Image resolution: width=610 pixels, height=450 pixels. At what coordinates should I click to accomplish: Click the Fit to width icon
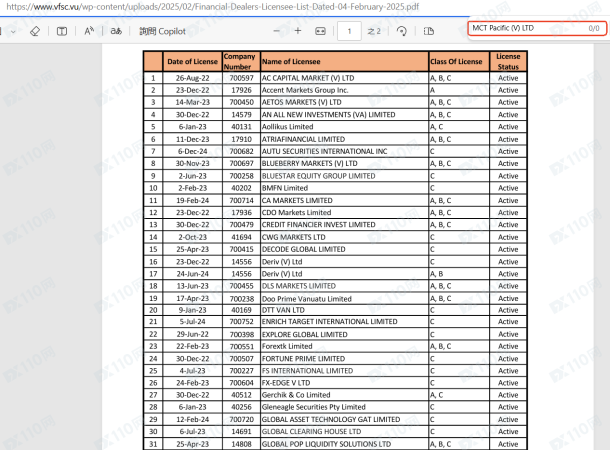(x=320, y=31)
